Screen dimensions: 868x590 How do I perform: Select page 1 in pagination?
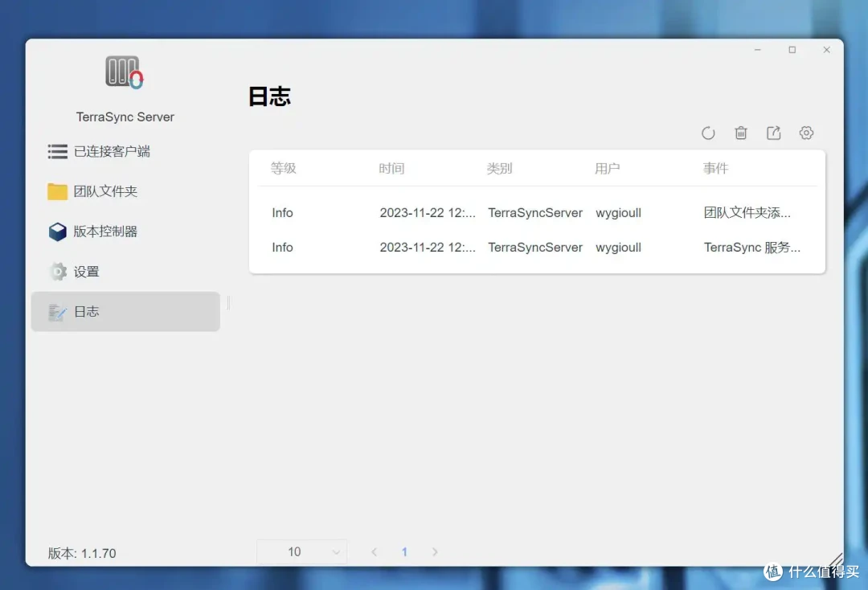pyautogui.click(x=404, y=551)
